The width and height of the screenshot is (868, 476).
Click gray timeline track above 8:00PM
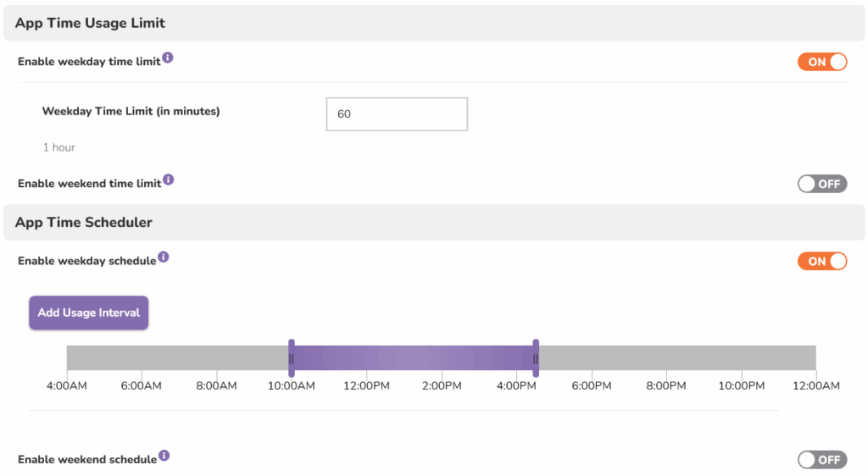pos(666,357)
